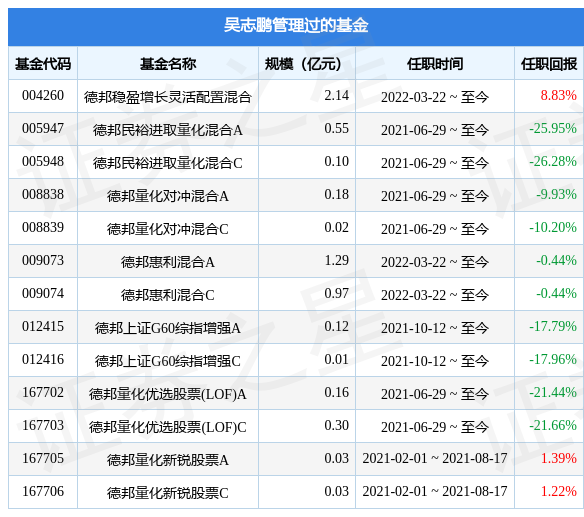584x517 pixels.
Task: Click fund name 德邦量化新锐股票C
Action: (x=168, y=493)
